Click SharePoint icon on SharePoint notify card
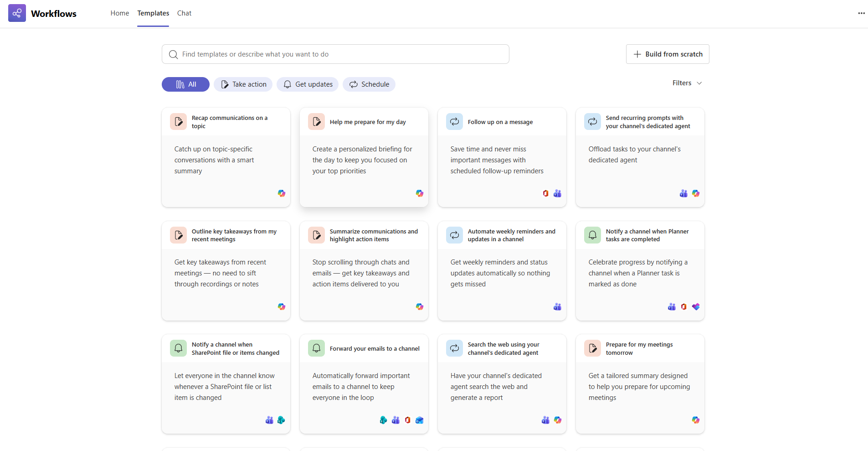This screenshot has width=868, height=451. point(281,420)
